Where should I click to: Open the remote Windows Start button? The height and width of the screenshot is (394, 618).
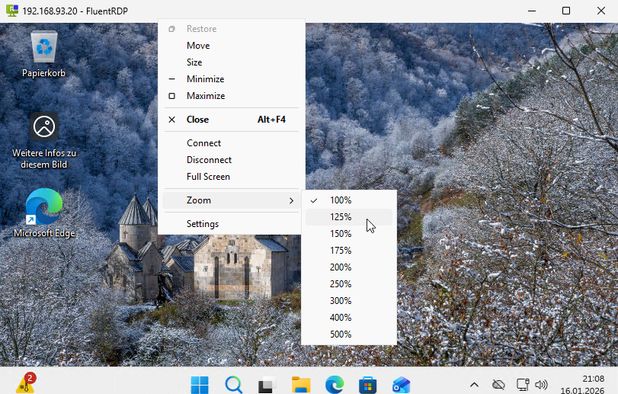tap(200, 385)
